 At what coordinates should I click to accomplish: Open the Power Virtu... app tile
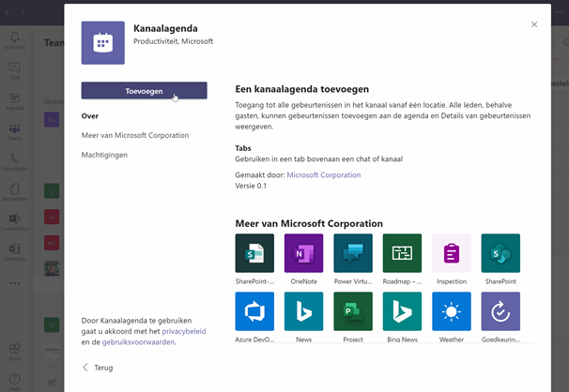[353, 253]
